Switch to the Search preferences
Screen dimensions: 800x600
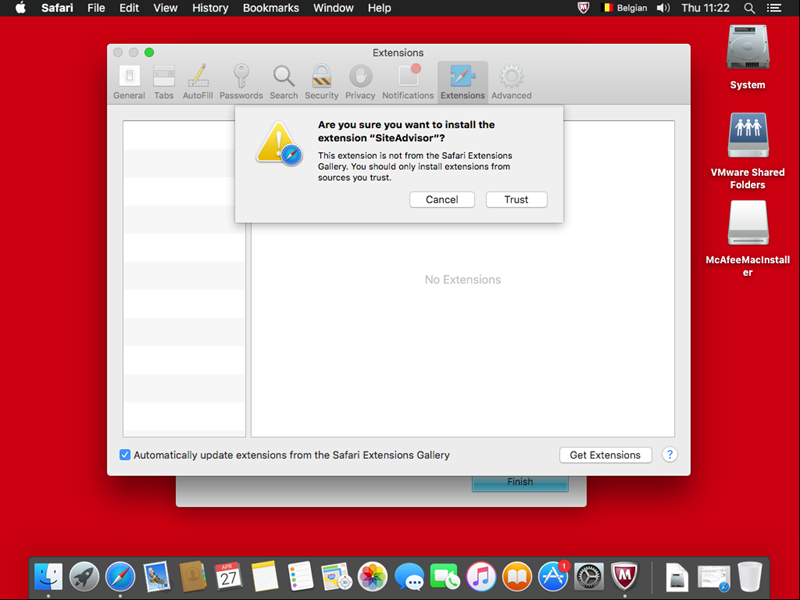(x=284, y=82)
